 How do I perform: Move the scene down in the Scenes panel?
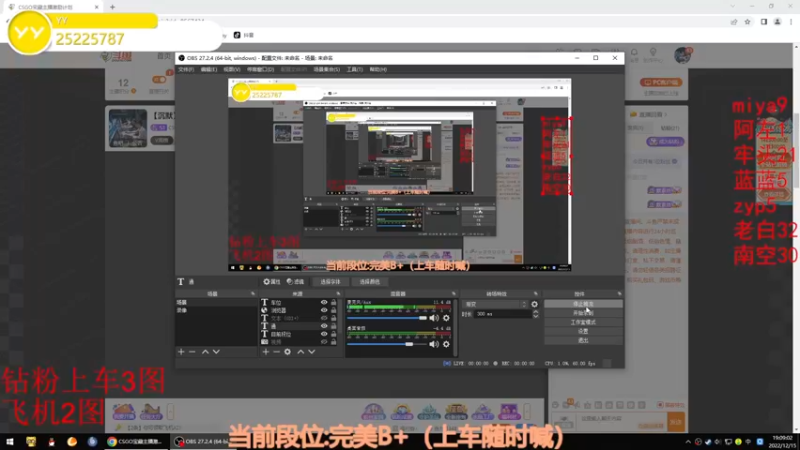[216, 352]
